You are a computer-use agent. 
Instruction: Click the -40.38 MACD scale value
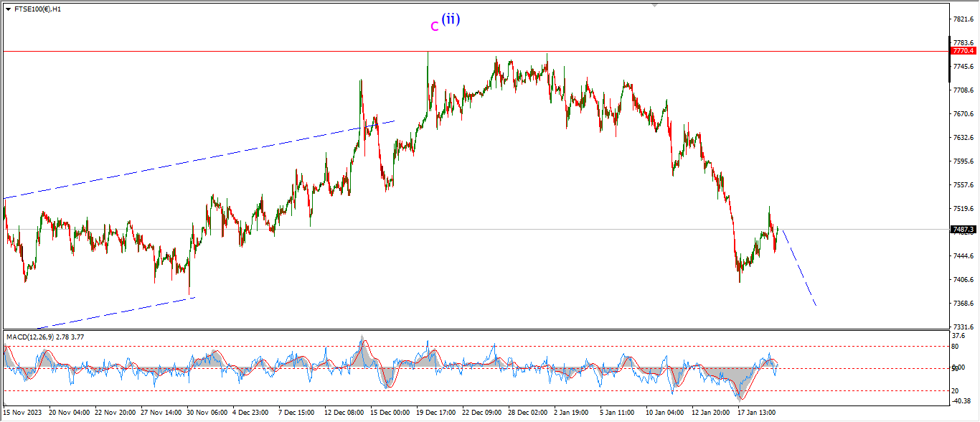coord(961,401)
